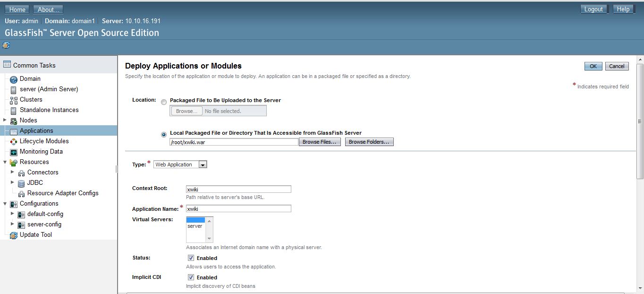Click the Clusters icon in the tree

tap(14, 100)
